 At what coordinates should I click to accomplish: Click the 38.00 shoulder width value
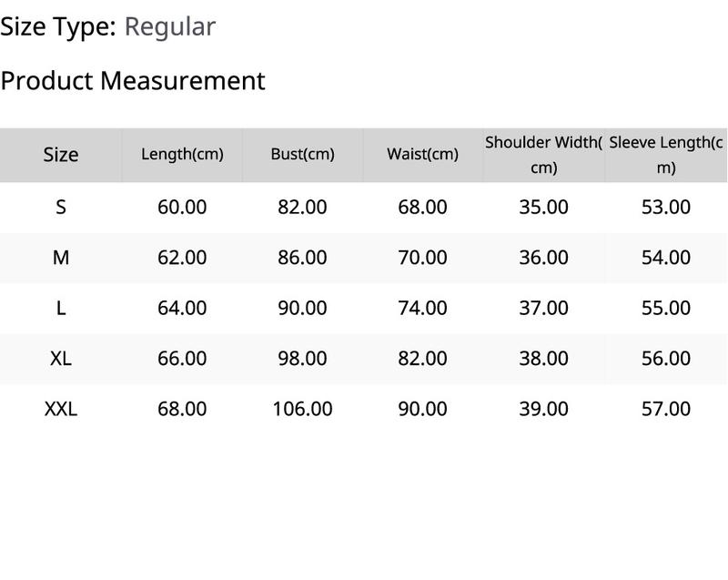click(x=543, y=359)
